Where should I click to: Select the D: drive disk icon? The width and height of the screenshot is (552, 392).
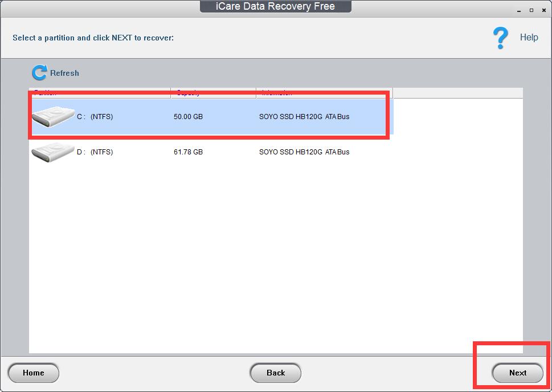53,152
